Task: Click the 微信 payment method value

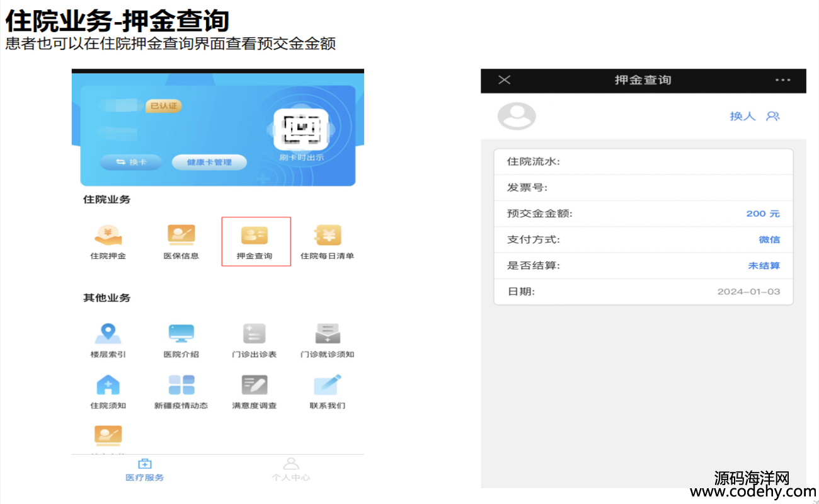Action: (x=769, y=239)
